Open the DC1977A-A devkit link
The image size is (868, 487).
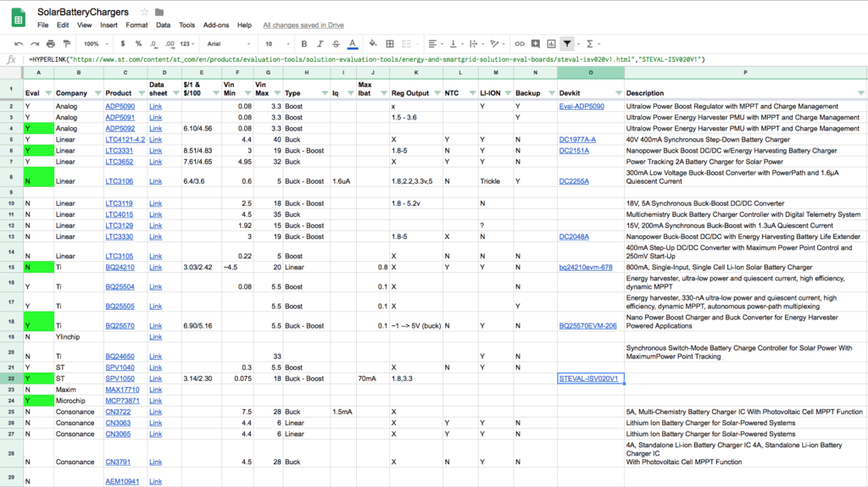tap(577, 140)
